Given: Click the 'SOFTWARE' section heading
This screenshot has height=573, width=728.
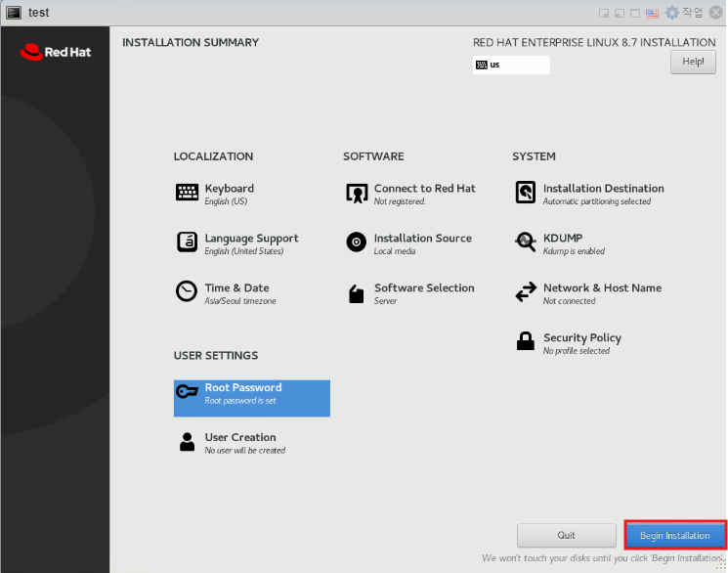Looking at the screenshot, I should (373, 156).
